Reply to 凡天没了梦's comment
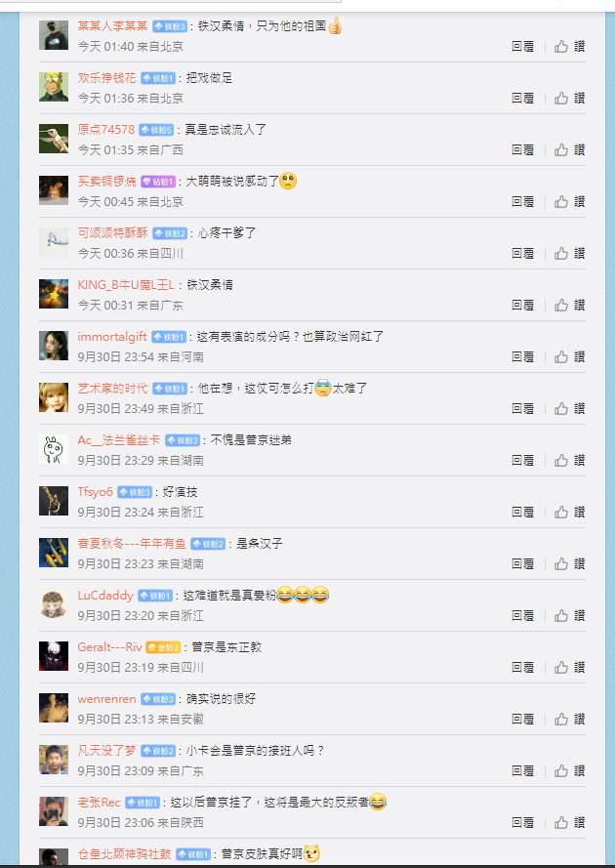 pos(522,770)
